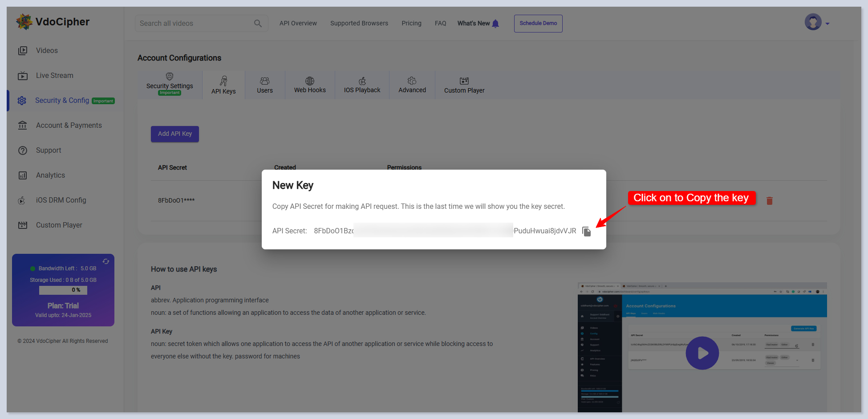Image resolution: width=868 pixels, height=419 pixels.
Task: Switch to the Web Hooks tab
Action: (x=310, y=85)
